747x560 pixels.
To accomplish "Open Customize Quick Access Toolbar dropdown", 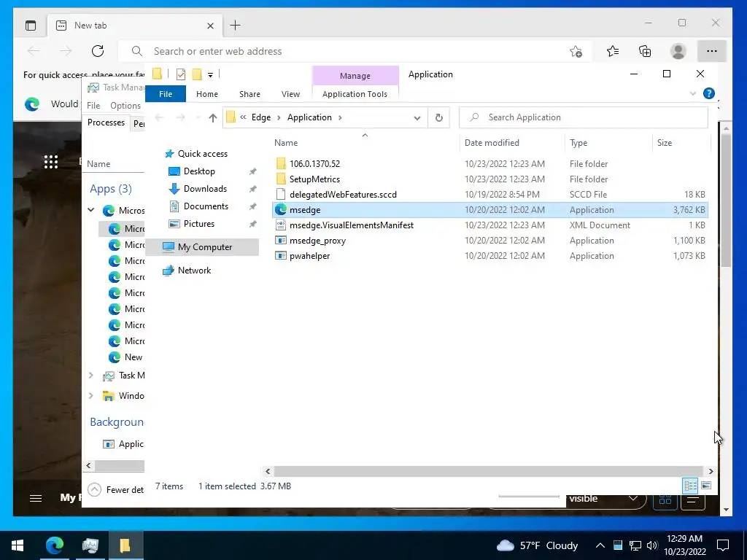I will tap(210, 75).
